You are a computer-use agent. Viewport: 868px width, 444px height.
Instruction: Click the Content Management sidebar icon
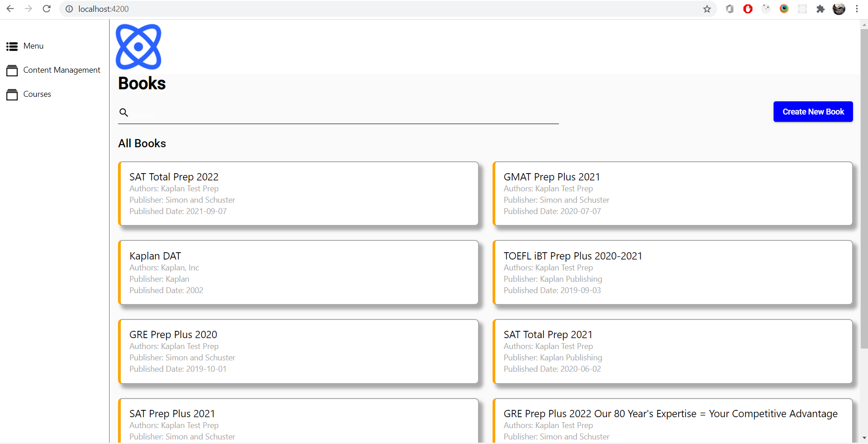[12, 70]
